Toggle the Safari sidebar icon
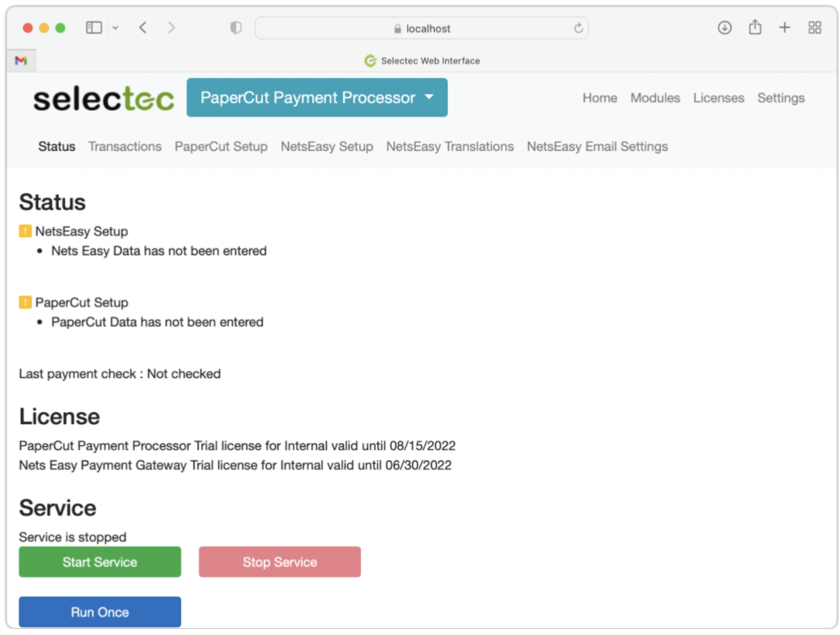The image size is (840, 635). click(x=94, y=28)
